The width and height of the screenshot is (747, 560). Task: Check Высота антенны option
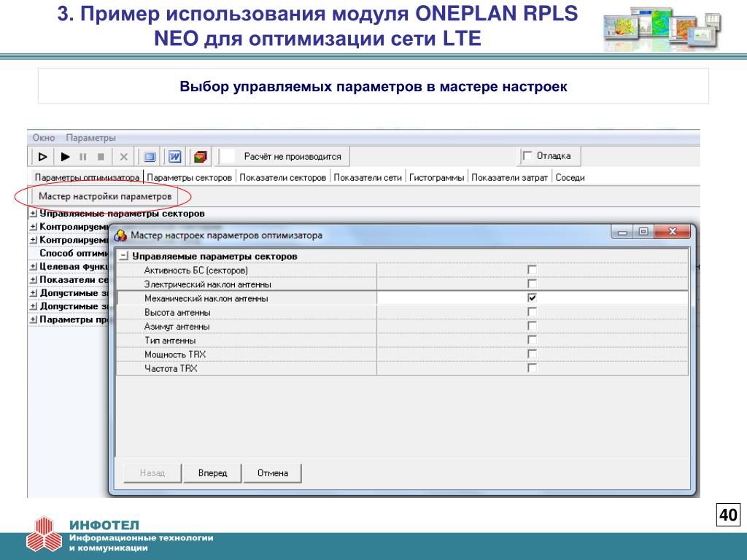532,312
